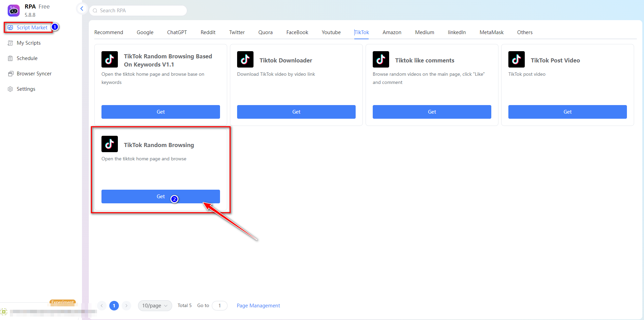Open the Quora tab
Viewport: 644px width, 320px height.
(x=265, y=32)
